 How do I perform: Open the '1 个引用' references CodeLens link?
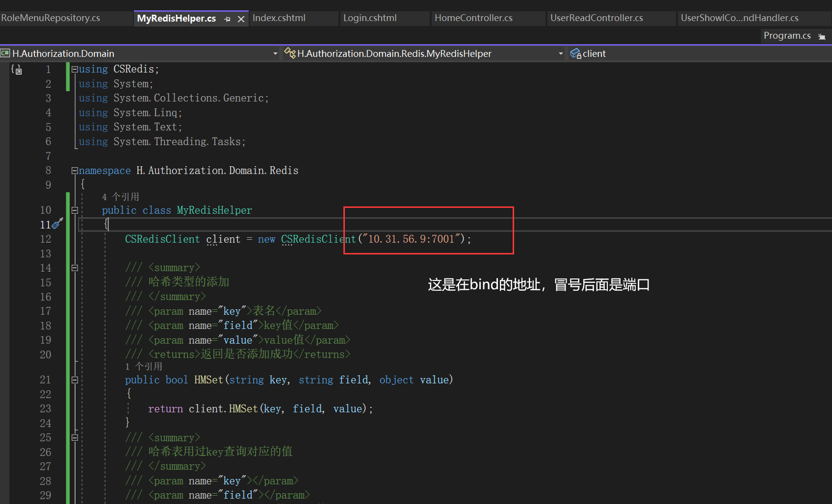pos(144,366)
